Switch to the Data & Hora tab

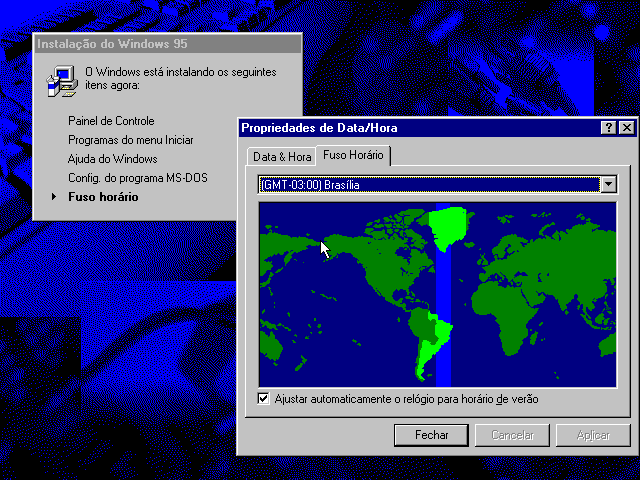(282, 157)
